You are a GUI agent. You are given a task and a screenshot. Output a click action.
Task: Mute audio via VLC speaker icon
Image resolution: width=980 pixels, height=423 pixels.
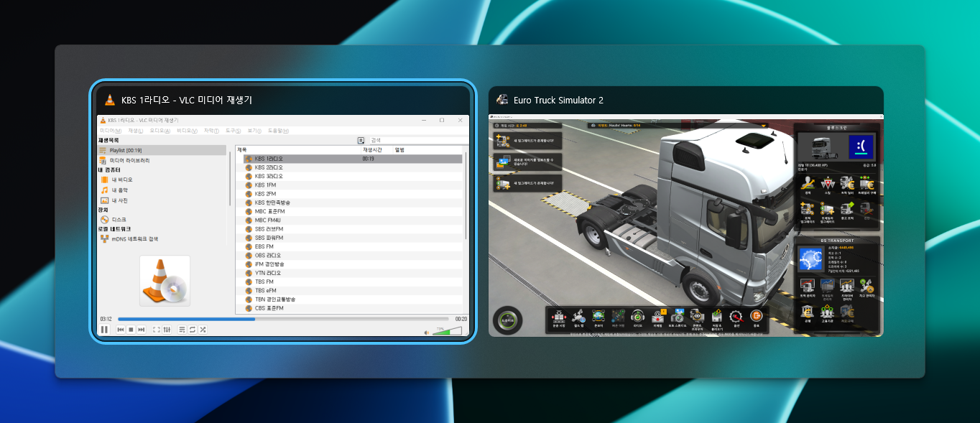(x=426, y=331)
